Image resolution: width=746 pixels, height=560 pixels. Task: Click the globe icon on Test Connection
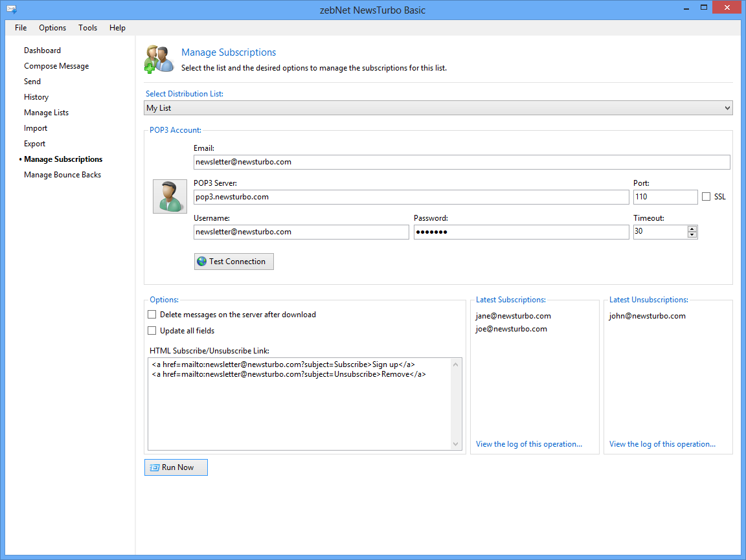[202, 262]
